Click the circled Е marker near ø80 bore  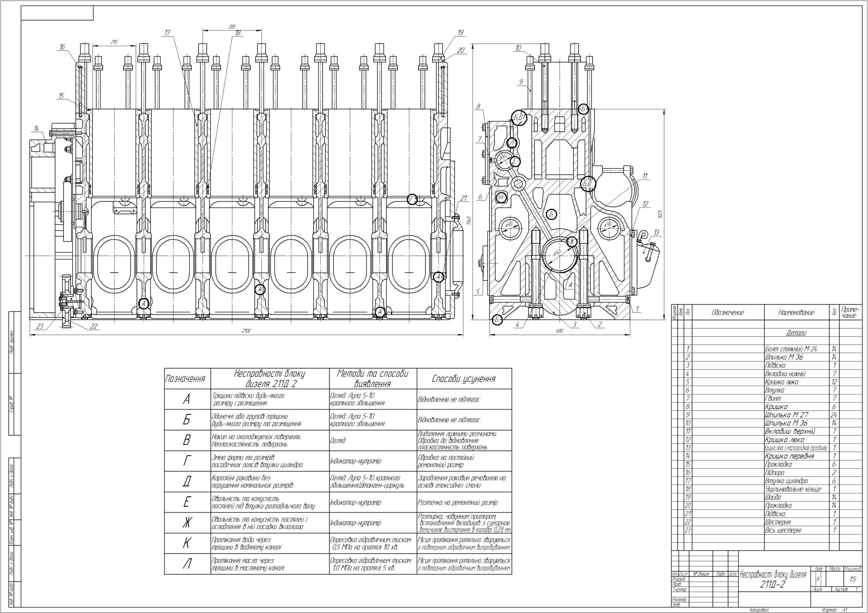coord(515,161)
